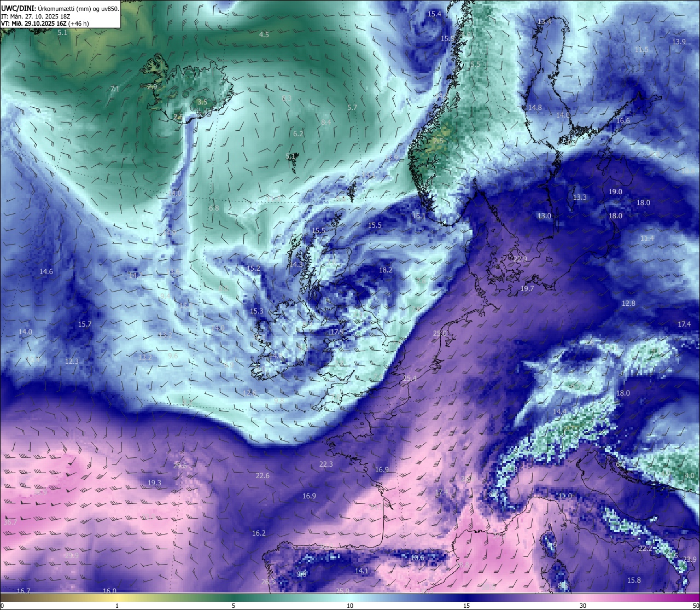Image resolution: width=700 pixels, height=610 pixels.
Task: Click the VT: Mið. 29.10.2025 16Z line
Action: [x=45, y=24]
